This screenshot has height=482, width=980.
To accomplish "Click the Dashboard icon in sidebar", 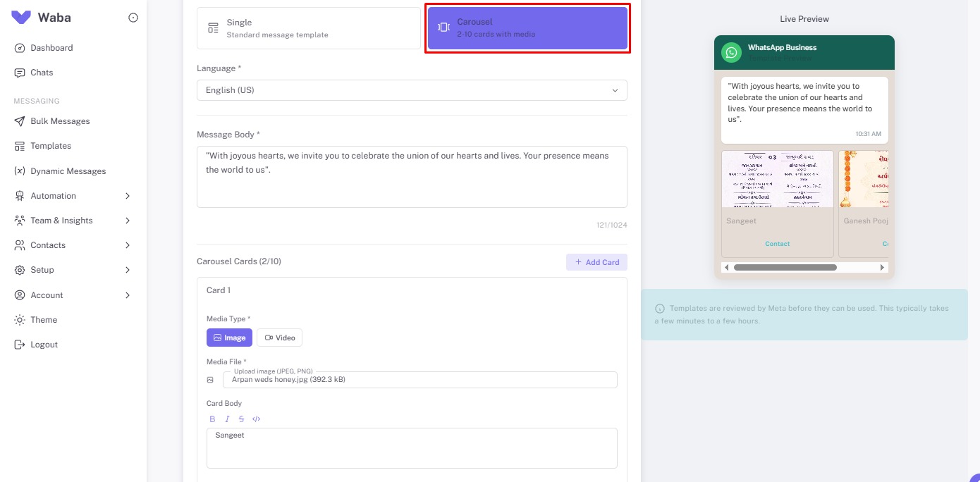I will pyautogui.click(x=21, y=47).
